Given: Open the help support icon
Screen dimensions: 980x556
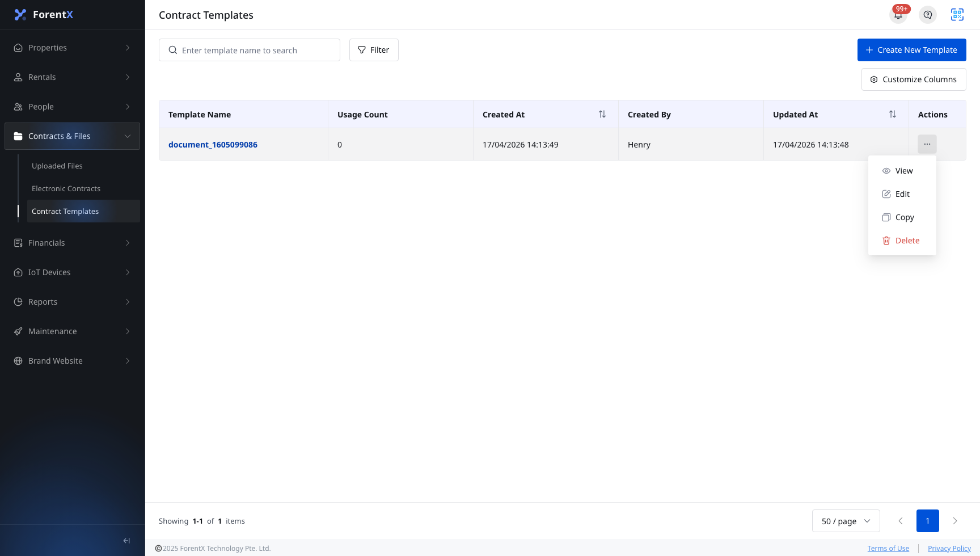Looking at the screenshot, I should [928, 15].
